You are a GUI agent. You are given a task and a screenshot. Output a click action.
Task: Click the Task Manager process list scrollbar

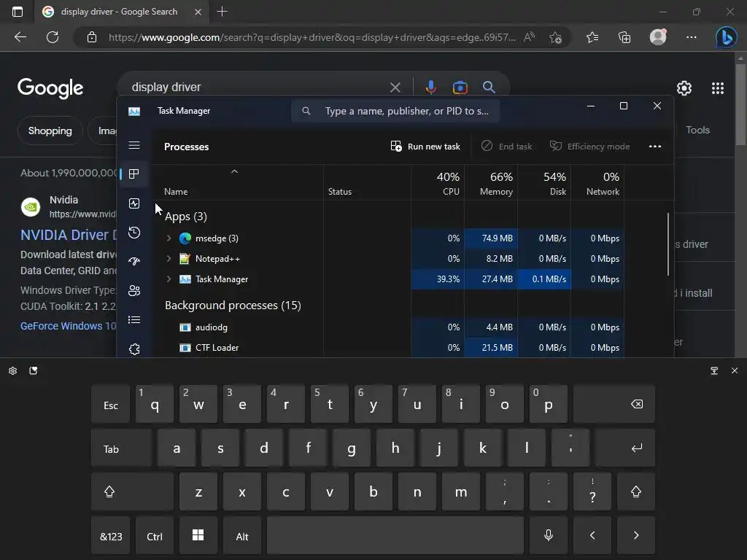[668, 244]
